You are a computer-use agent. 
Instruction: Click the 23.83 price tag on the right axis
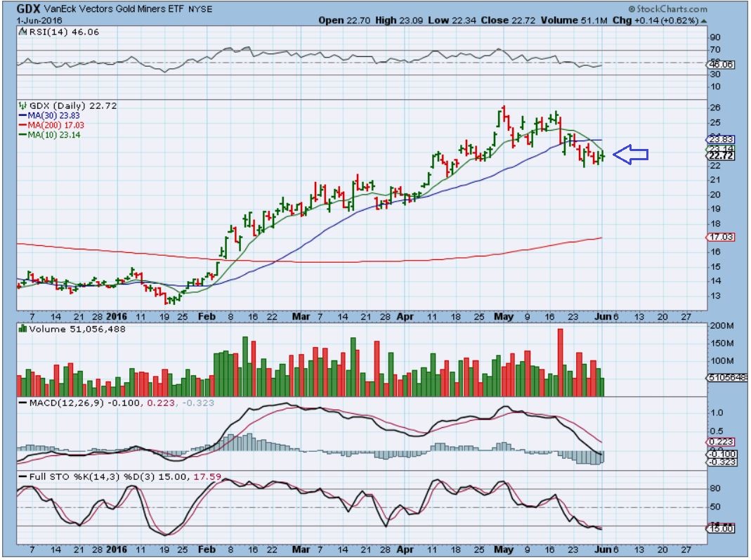click(x=720, y=139)
